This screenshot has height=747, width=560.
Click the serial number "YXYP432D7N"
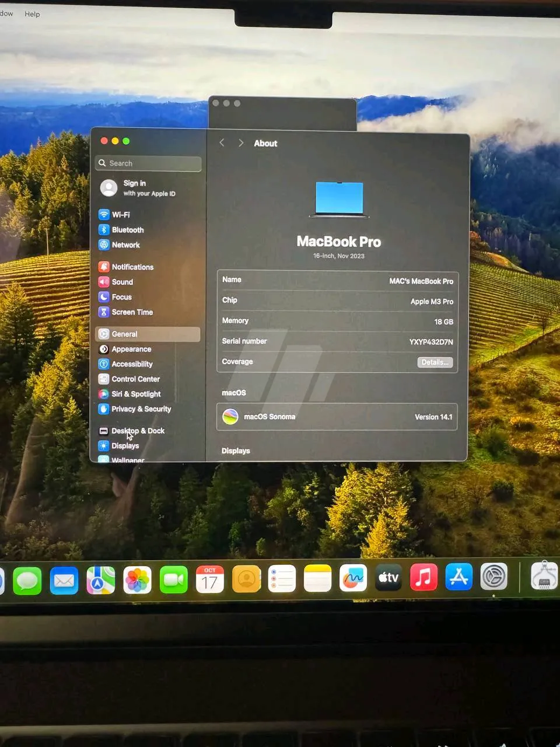pyautogui.click(x=431, y=342)
